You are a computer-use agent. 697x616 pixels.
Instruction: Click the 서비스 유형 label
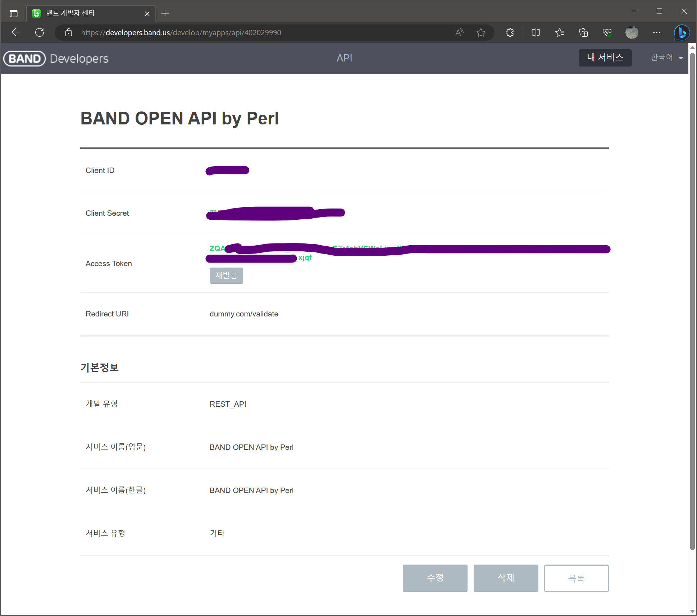point(105,533)
